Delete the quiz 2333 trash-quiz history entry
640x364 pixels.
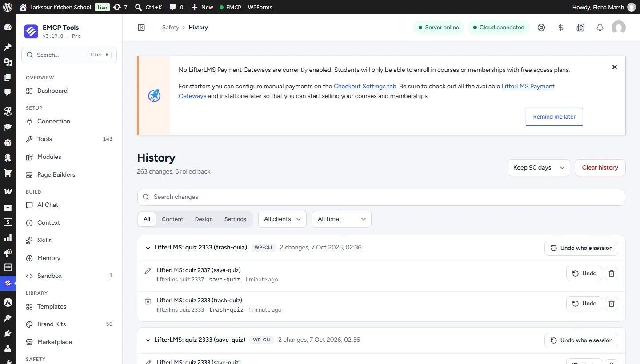point(612,304)
